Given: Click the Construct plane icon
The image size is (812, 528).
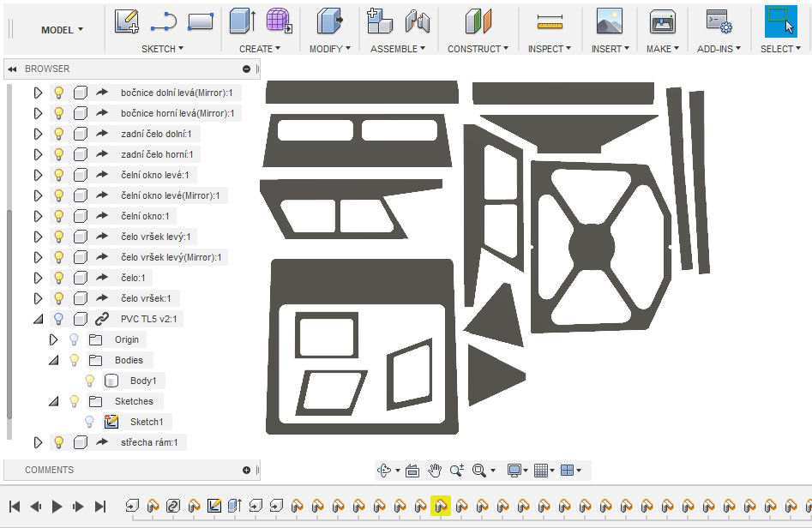Looking at the screenshot, I should (x=478, y=21).
